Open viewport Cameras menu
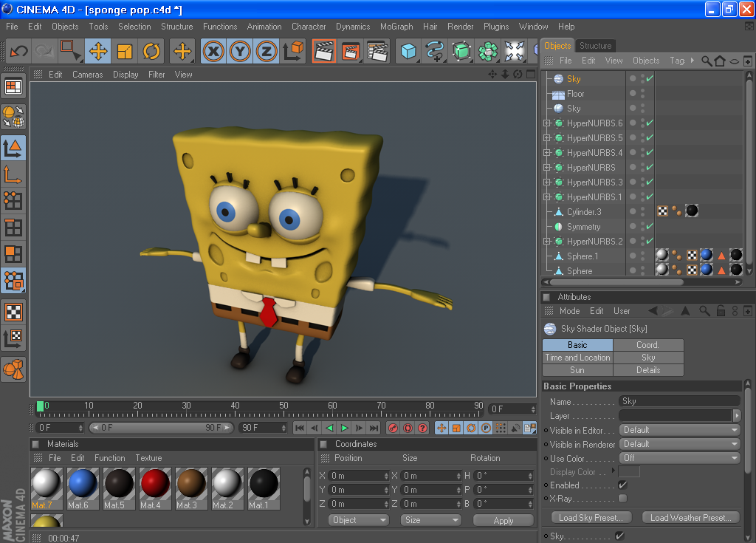This screenshot has width=756, height=543. [87, 75]
